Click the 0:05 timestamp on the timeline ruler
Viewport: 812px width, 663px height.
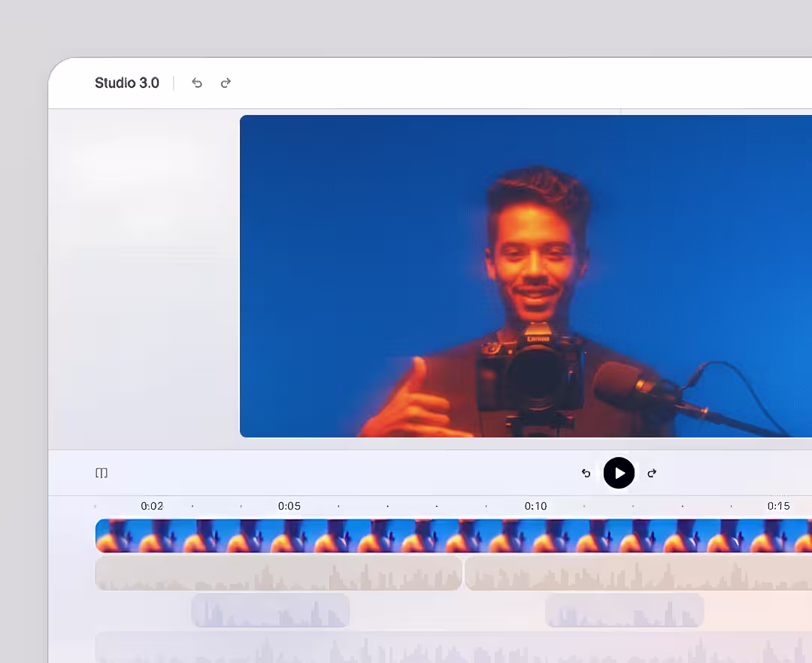(x=289, y=506)
